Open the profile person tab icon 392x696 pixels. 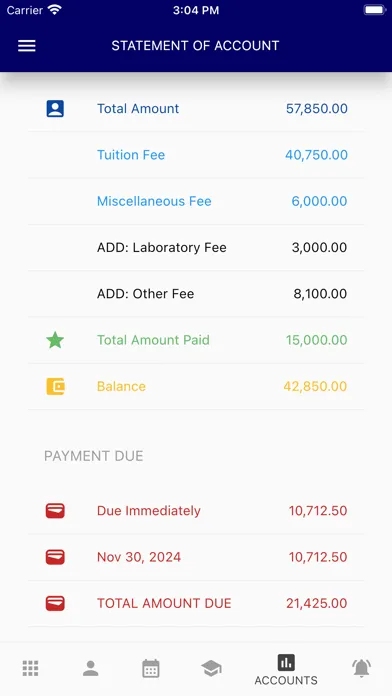tap(91, 668)
